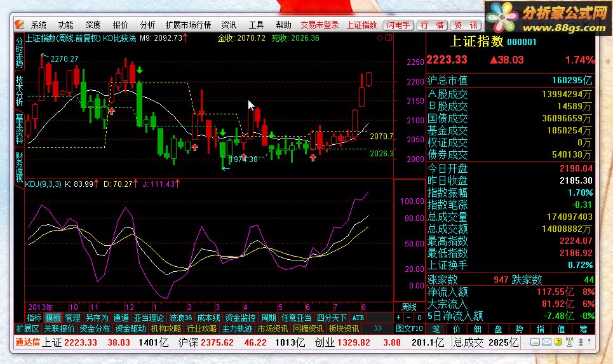This screenshot has width=613, height=364.
Task: Switch to the 基本资料 side tab
Action: (19, 129)
